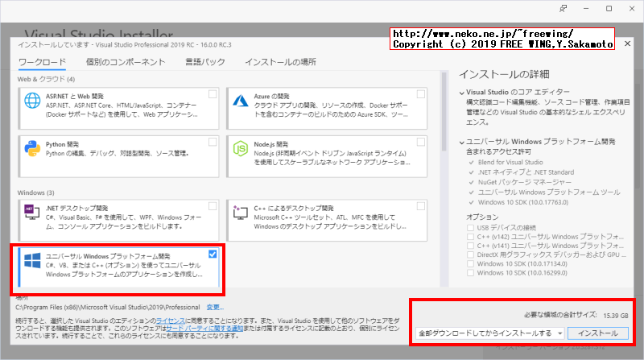Click the .NET desktop development icon
Viewport: 644px width, 360px height.
click(x=32, y=212)
